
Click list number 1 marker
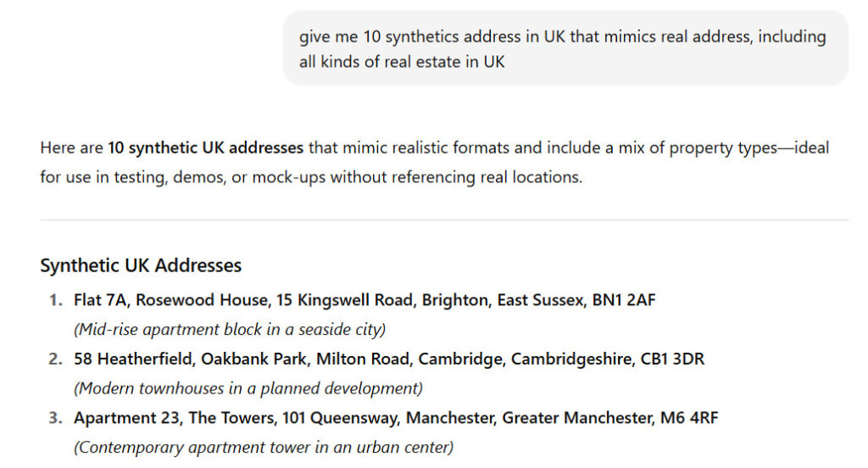pyautogui.click(x=55, y=300)
